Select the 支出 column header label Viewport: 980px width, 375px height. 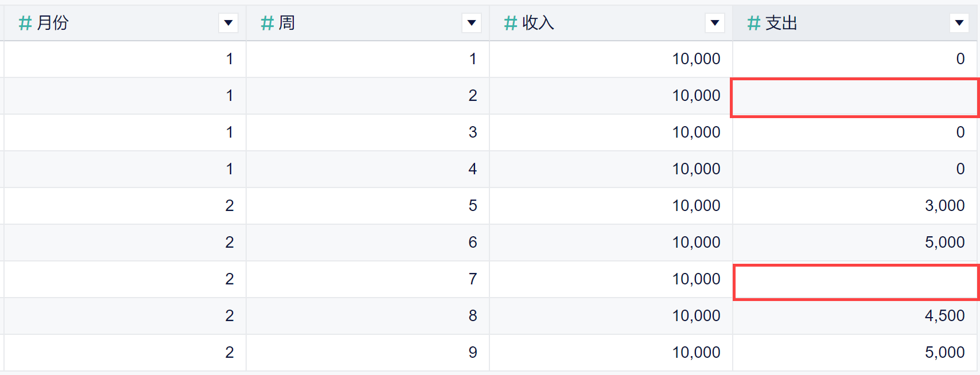click(x=781, y=23)
